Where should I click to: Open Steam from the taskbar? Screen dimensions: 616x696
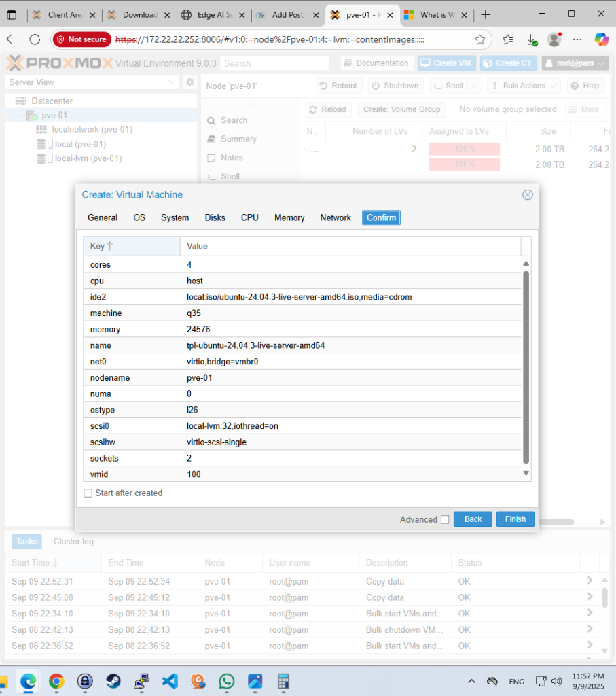coord(113,681)
